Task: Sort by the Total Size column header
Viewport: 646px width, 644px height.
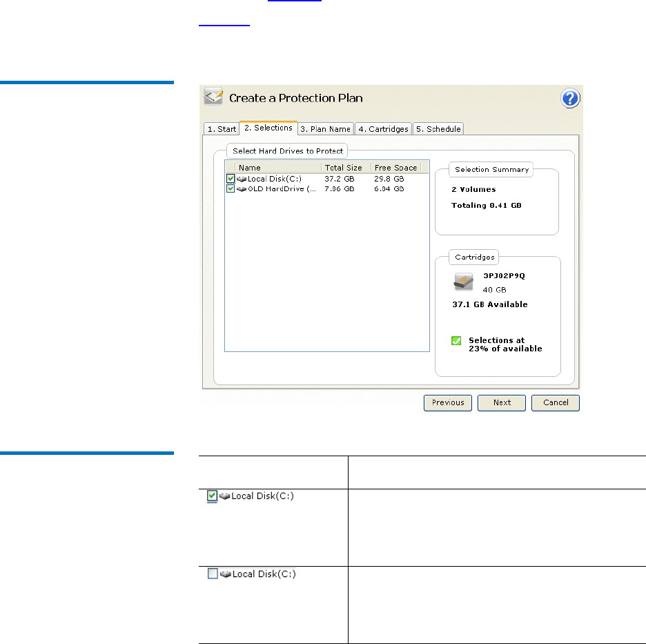Action: pos(346,168)
